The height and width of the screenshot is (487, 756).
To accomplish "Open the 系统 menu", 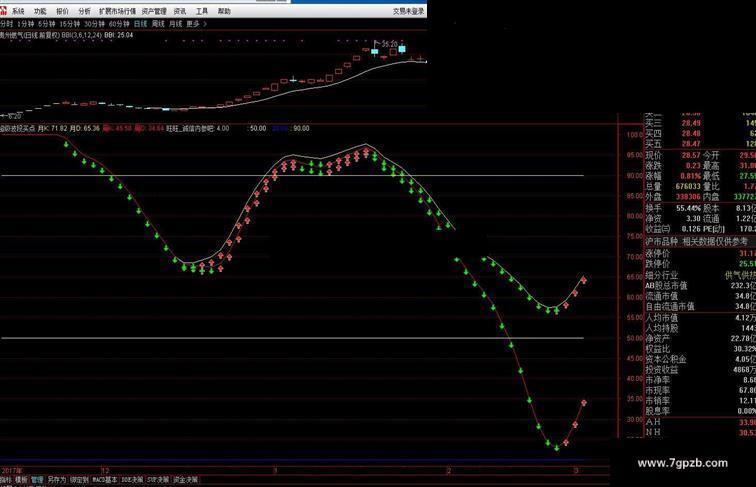I will coord(18,11).
